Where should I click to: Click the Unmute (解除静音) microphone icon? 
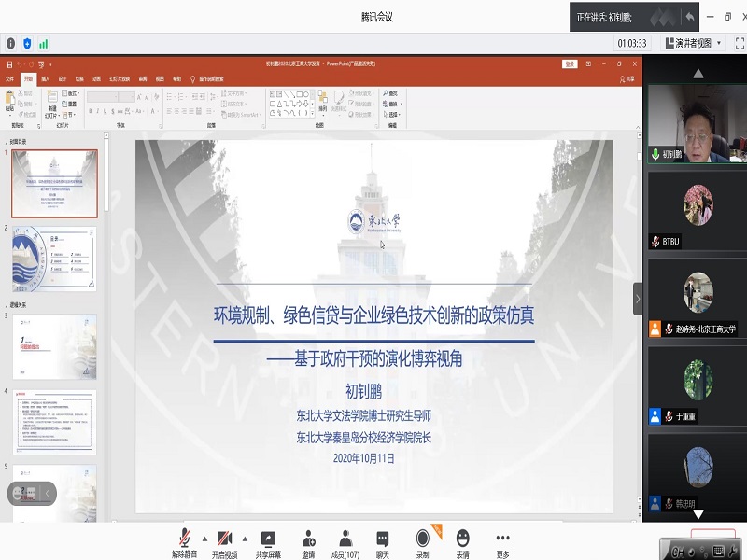click(x=184, y=538)
